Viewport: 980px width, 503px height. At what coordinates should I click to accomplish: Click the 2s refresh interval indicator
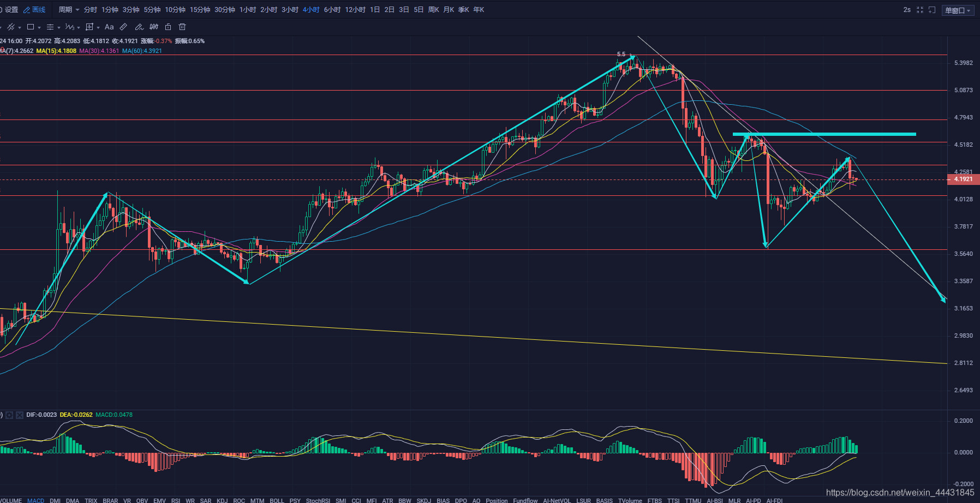pyautogui.click(x=907, y=10)
